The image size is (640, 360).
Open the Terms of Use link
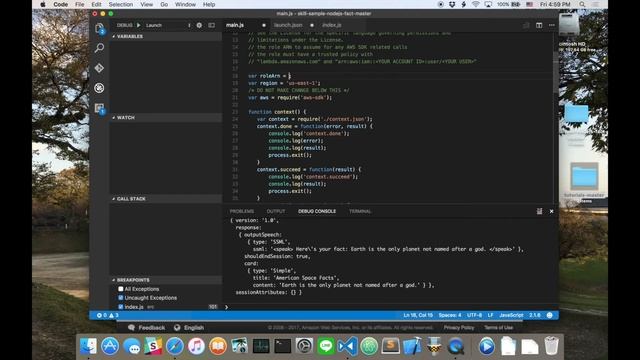coord(498,328)
